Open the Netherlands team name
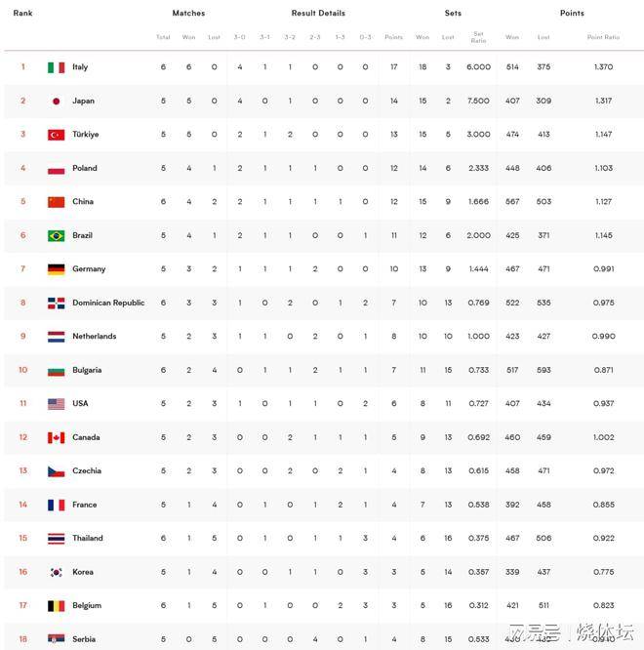 (x=94, y=336)
